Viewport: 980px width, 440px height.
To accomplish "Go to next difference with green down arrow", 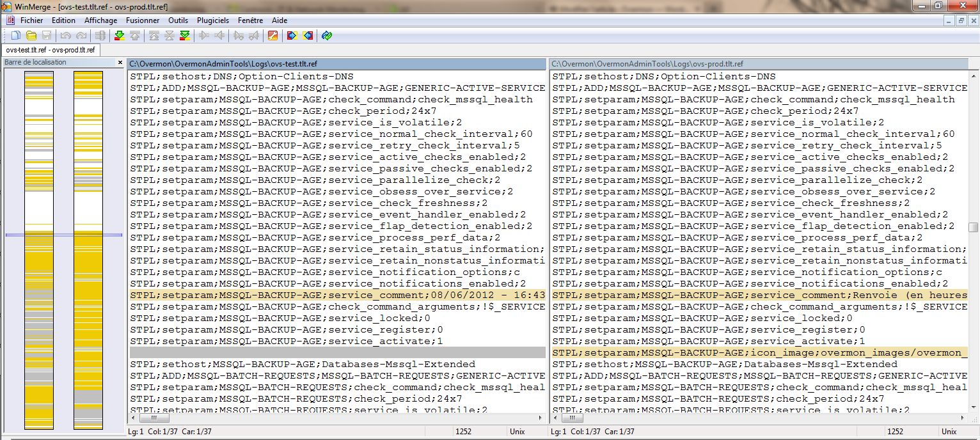I will (x=119, y=36).
